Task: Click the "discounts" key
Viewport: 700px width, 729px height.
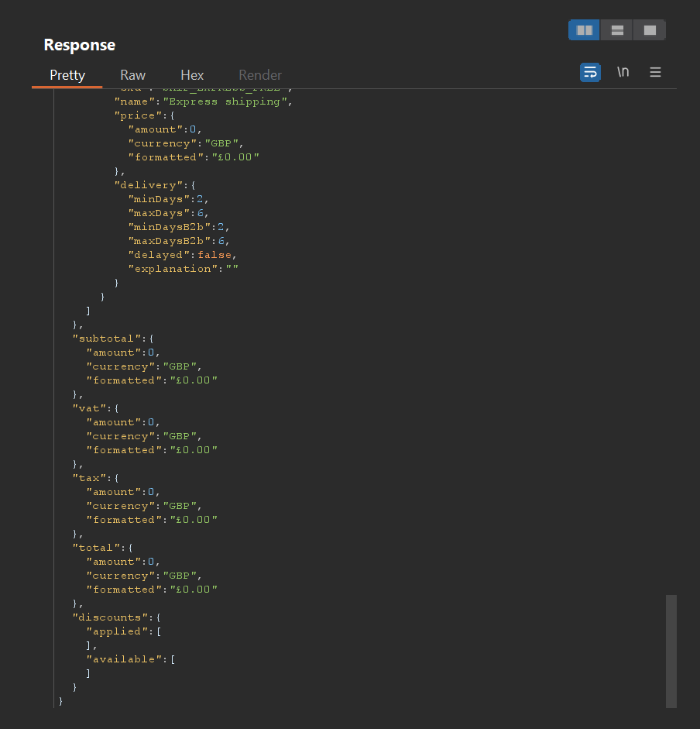Action: 110,617
